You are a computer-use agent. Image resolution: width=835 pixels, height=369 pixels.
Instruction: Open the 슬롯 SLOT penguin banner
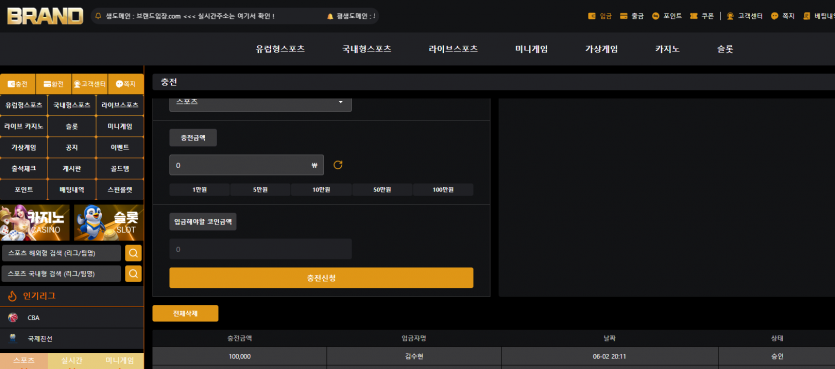(x=109, y=223)
